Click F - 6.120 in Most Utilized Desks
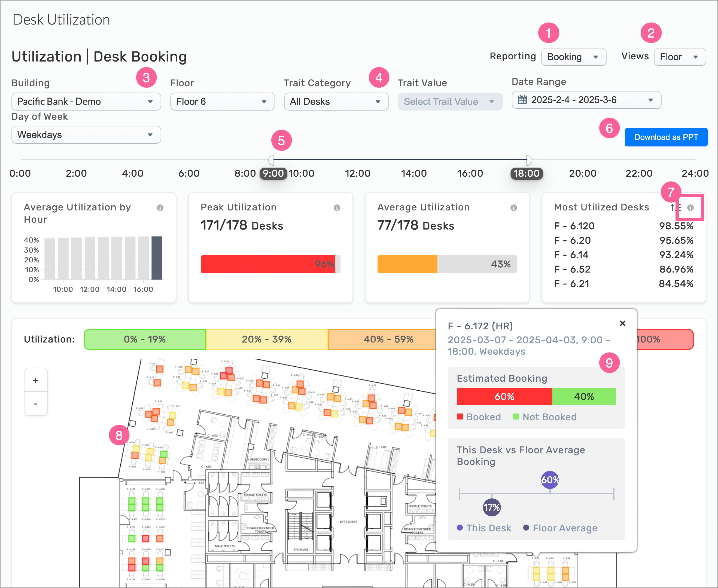 (574, 226)
